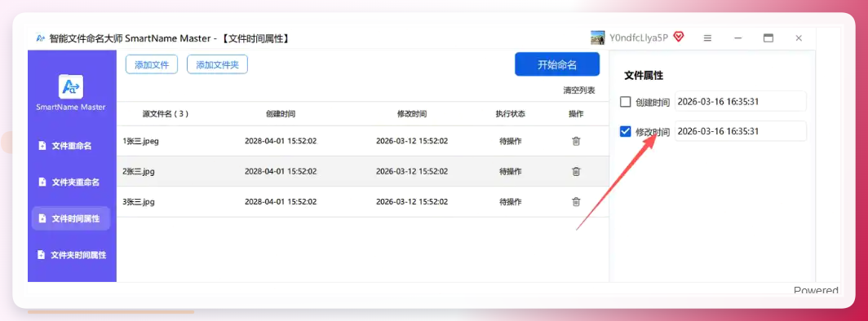The height and width of the screenshot is (321, 868).
Task: Switch to 文件夹重命名 sidebar item
Action: [71, 182]
